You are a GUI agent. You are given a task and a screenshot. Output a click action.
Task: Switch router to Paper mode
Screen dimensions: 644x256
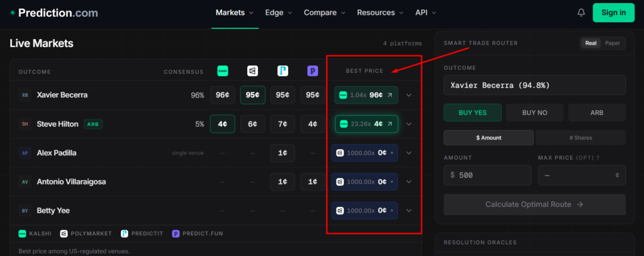click(x=613, y=43)
